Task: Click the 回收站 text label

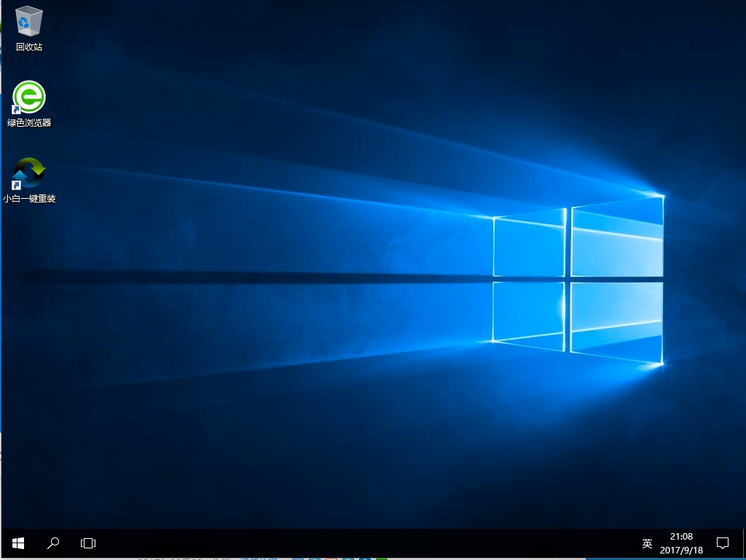Action: pos(29,47)
